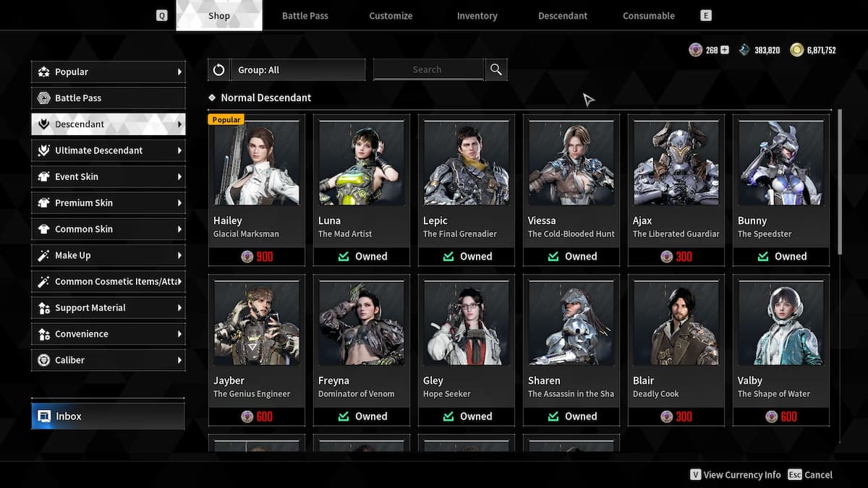Select the Make Up category icon
Viewport: 868px width, 488px height.
(x=43, y=255)
